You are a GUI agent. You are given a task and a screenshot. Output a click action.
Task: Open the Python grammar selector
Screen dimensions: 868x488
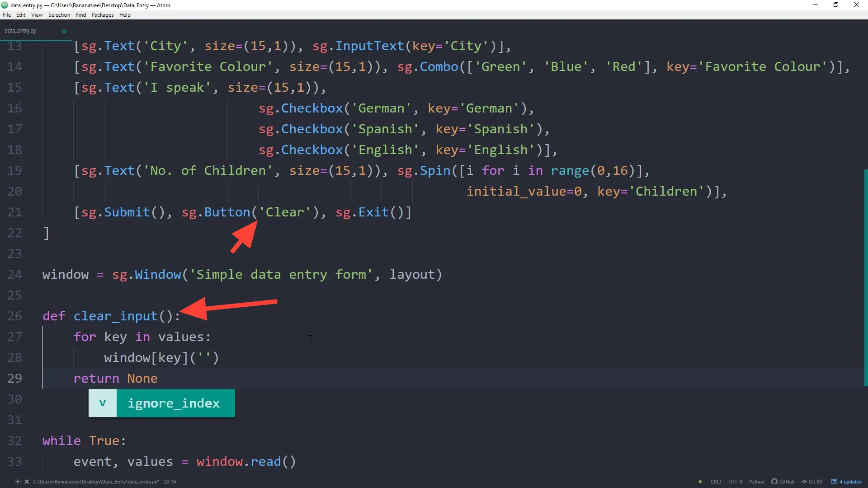(757, 482)
